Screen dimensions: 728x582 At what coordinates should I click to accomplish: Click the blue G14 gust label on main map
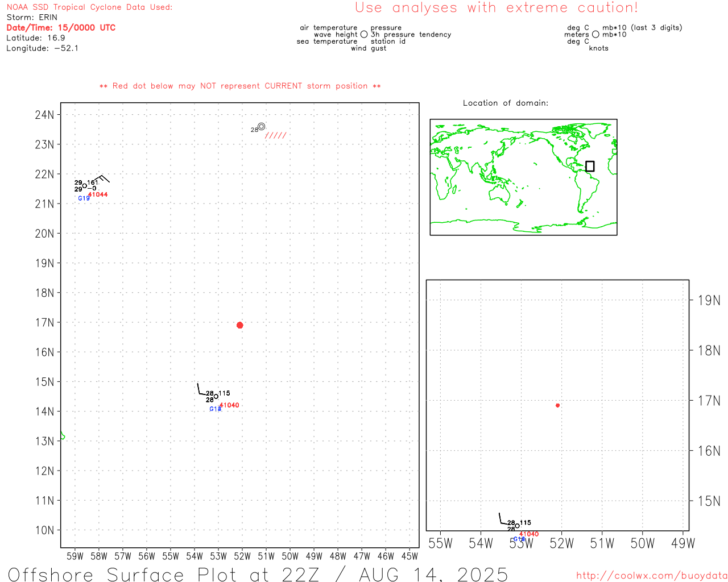(215, 409)
